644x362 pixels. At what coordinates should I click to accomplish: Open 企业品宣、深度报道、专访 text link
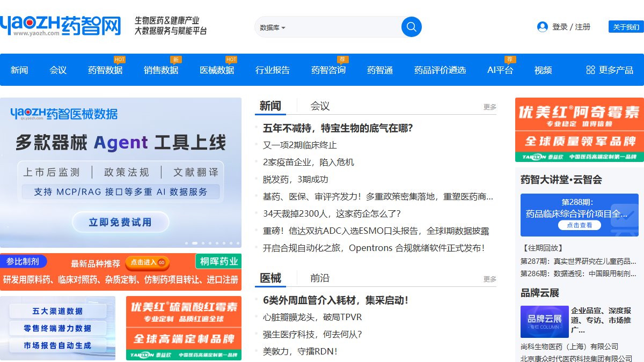[602, 320]
